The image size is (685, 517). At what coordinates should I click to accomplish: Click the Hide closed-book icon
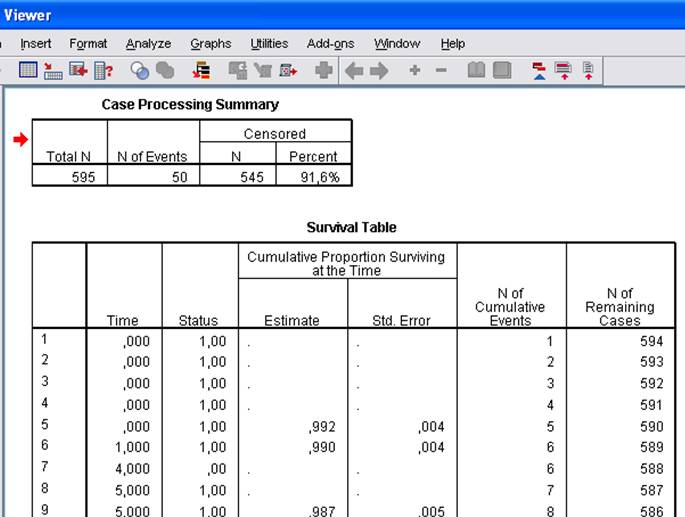tap(502, 71)
